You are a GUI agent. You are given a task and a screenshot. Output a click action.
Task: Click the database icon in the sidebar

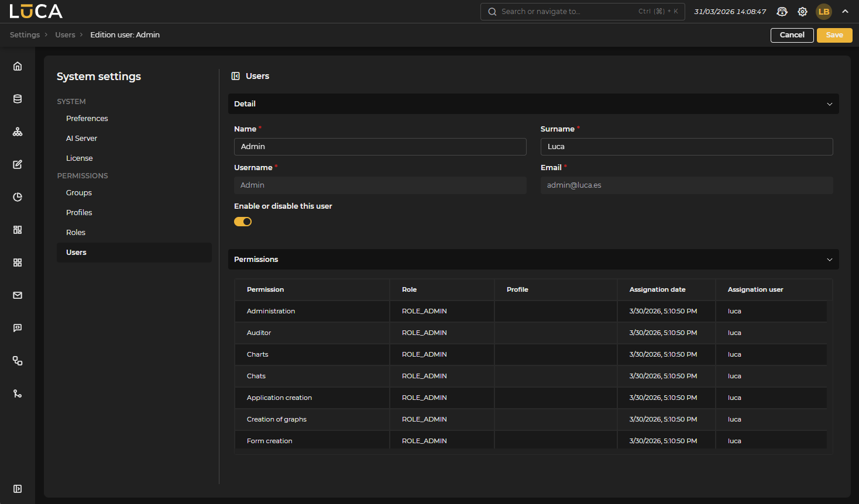pyautogui.click(x=18, y=99)
